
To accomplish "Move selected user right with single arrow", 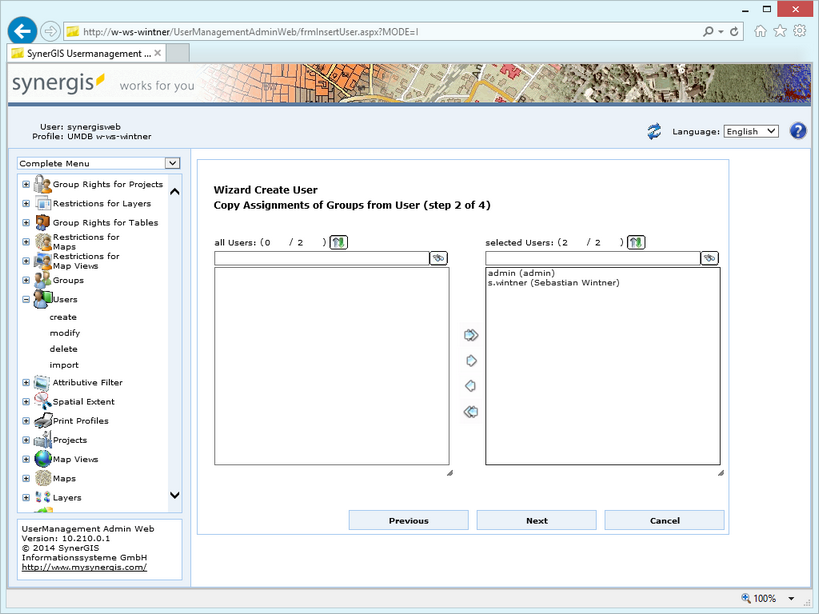I will (x=471, y=361).
